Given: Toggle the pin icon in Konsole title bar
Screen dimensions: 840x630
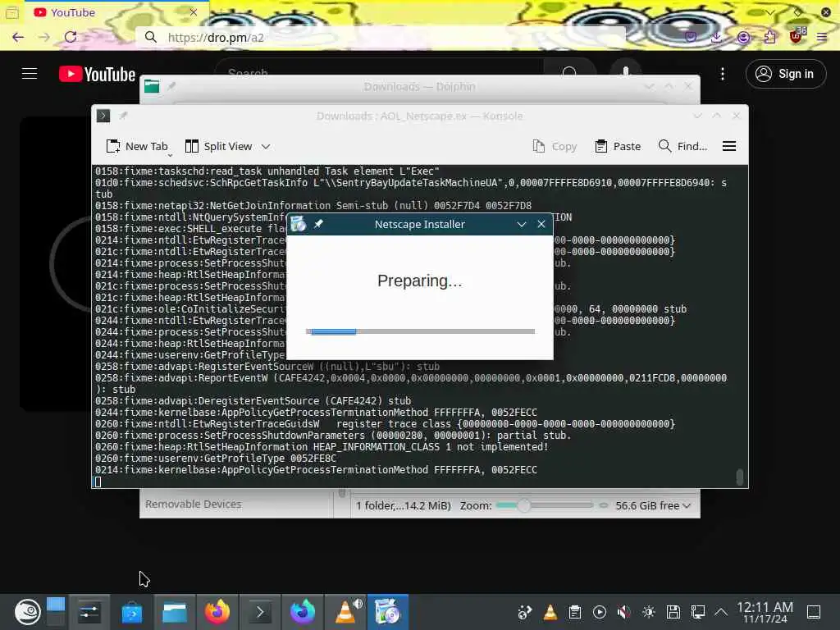Looking at the screenshot, I should point(123,116).
